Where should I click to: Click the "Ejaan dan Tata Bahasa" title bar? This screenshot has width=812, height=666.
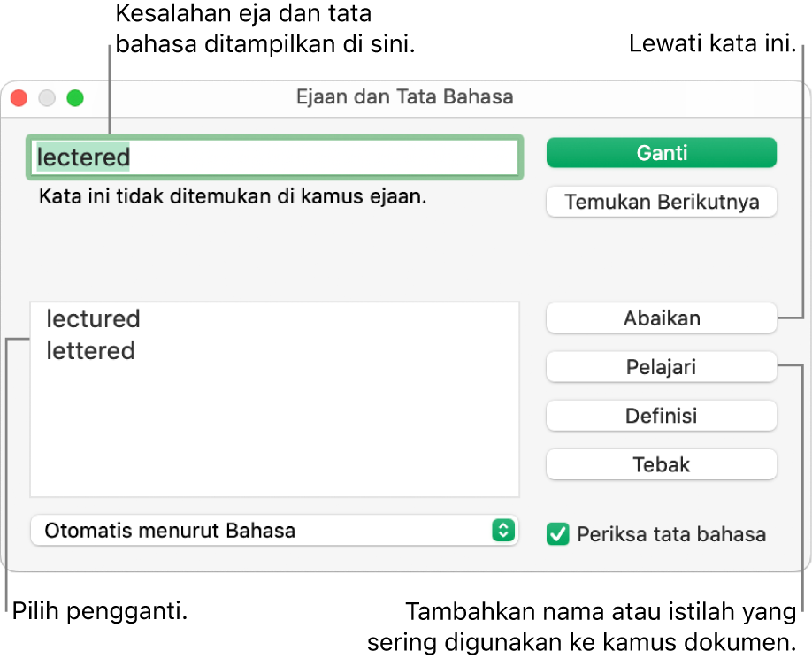click(404, 96)
